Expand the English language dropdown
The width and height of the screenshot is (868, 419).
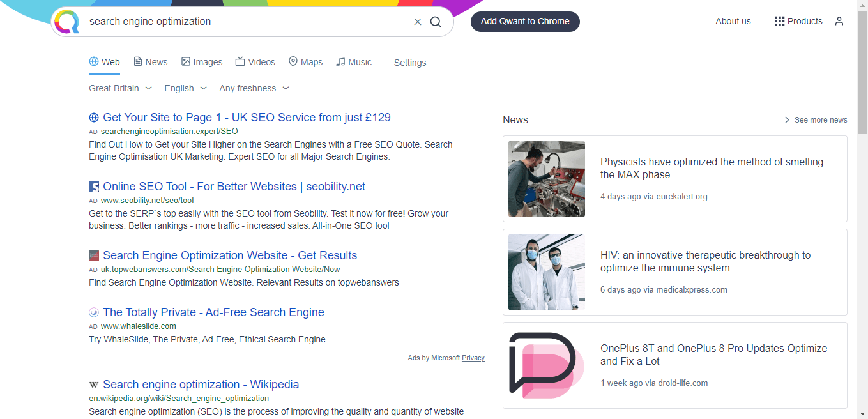click(x=185, y=88)
